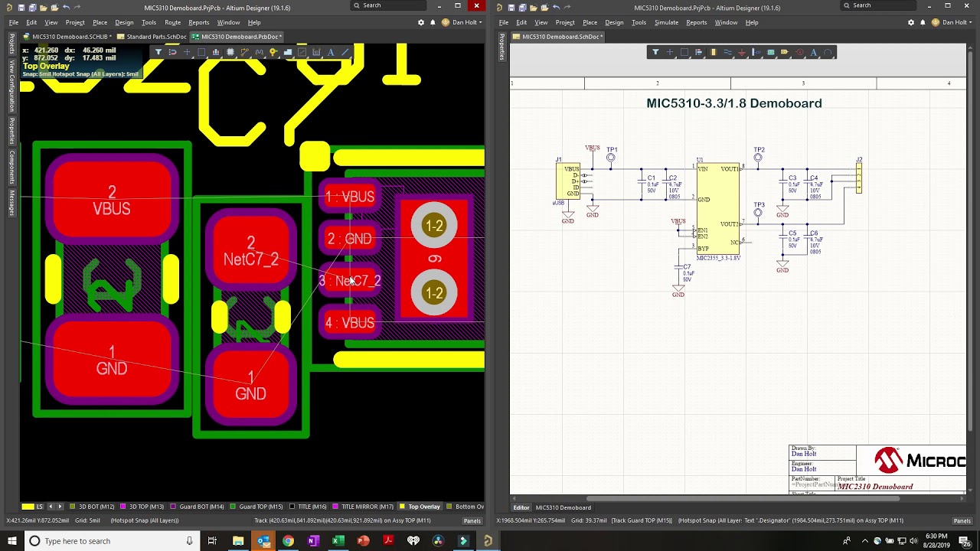Select the place port icon in schematic toolbar

785,52
